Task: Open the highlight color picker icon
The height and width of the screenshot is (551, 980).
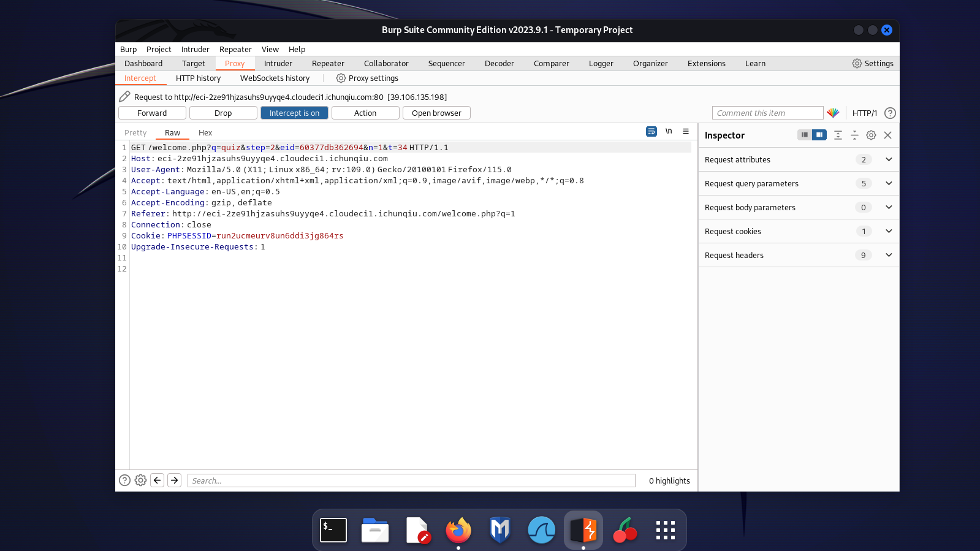Action: coord(833,113)
